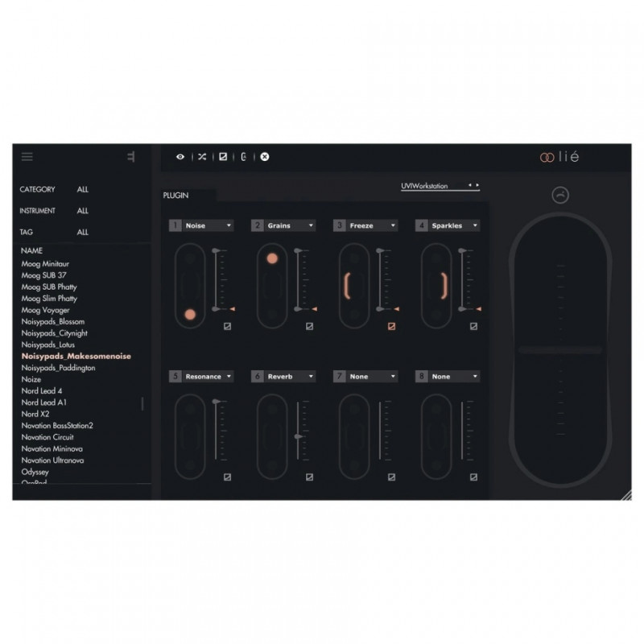This screenshot has height=644, width=644.
Task: Click slot number 8 badge
Action: 421,376
